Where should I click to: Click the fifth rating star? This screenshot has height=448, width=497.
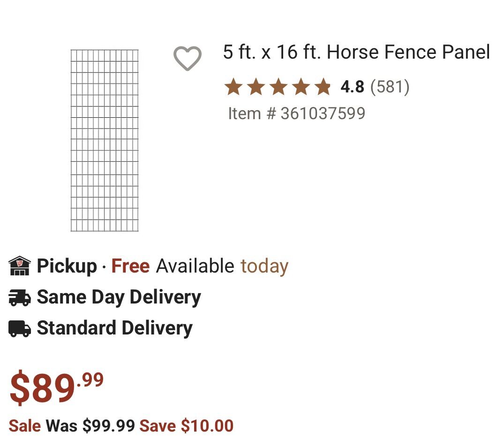324,86
